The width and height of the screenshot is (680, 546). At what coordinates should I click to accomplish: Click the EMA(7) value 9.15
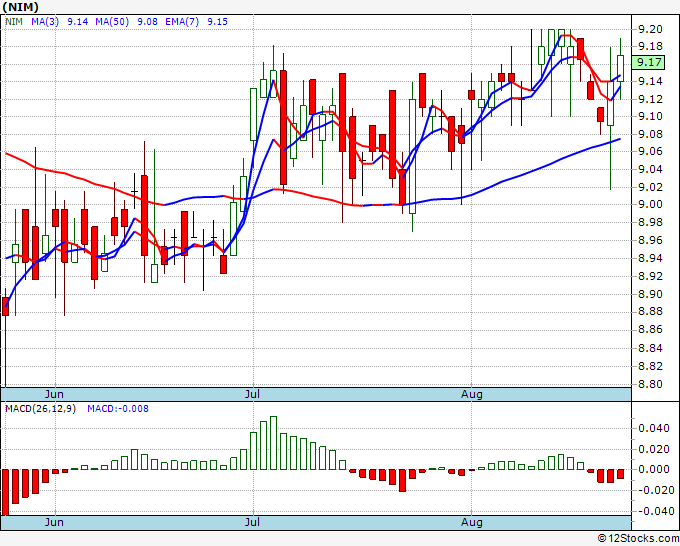pyautogui.click(x=217, y=22)
